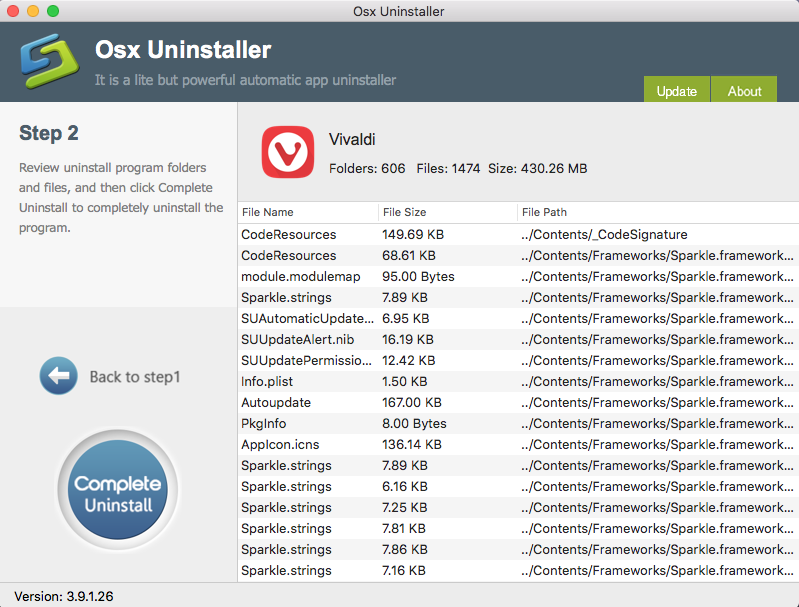Sort by File Name column header
The image size is (799, 607).
[x=268, y=213]
